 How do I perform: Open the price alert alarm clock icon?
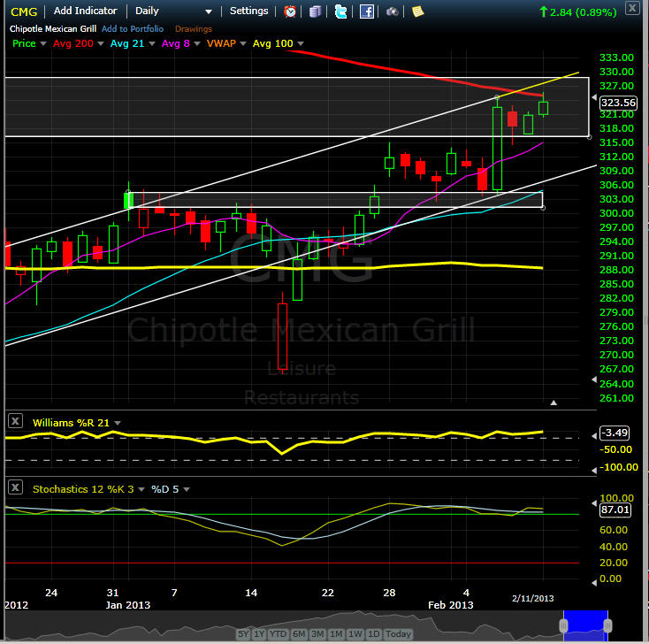290,11
